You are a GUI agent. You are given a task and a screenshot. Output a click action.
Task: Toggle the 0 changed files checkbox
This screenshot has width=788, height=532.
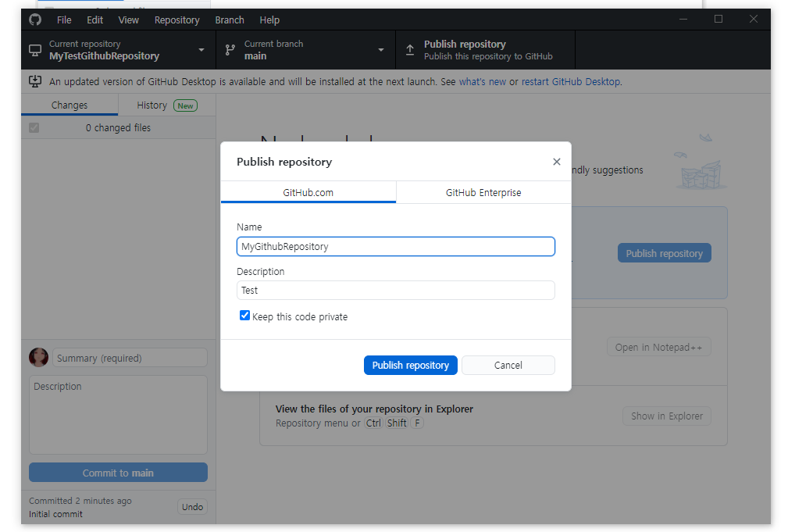click(34, 127)
